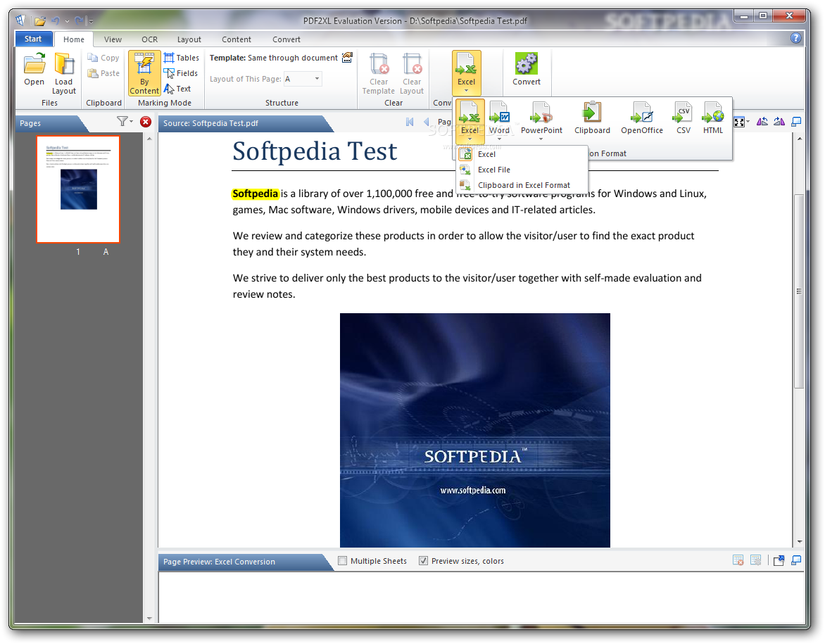The height and width of the screenshot is (644, 825).
Task: Click the template edit icon beside Same through document
Action: pos(347,58)
